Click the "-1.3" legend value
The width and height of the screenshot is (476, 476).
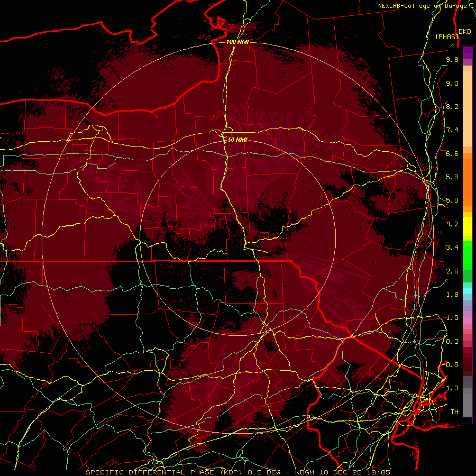pyautogui.click(x=450, y=388)
